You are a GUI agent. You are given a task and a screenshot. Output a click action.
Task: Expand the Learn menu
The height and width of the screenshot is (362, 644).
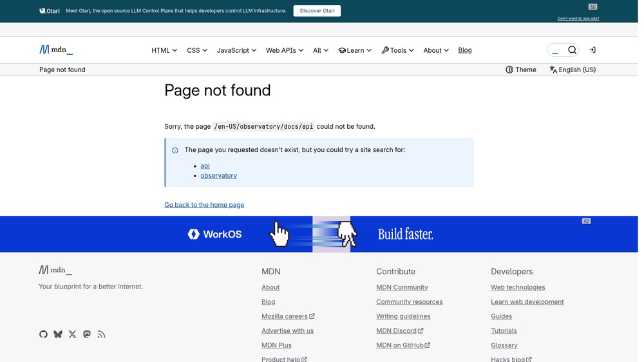(x=355, y=50)
